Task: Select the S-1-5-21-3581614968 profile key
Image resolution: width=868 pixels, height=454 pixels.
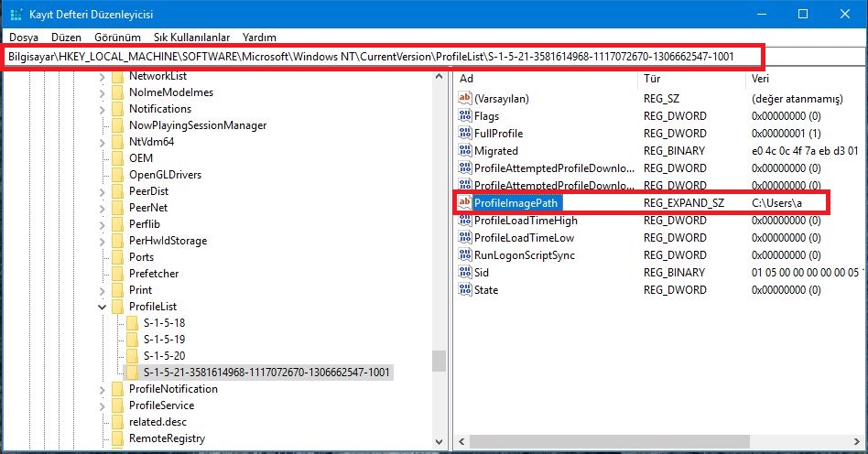Action: point(266,373)
